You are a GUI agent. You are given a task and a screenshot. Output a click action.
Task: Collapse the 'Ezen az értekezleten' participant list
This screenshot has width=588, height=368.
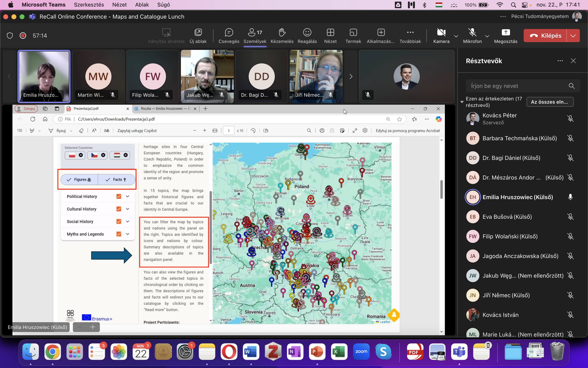pyautogui.click(x=462, y=102)
